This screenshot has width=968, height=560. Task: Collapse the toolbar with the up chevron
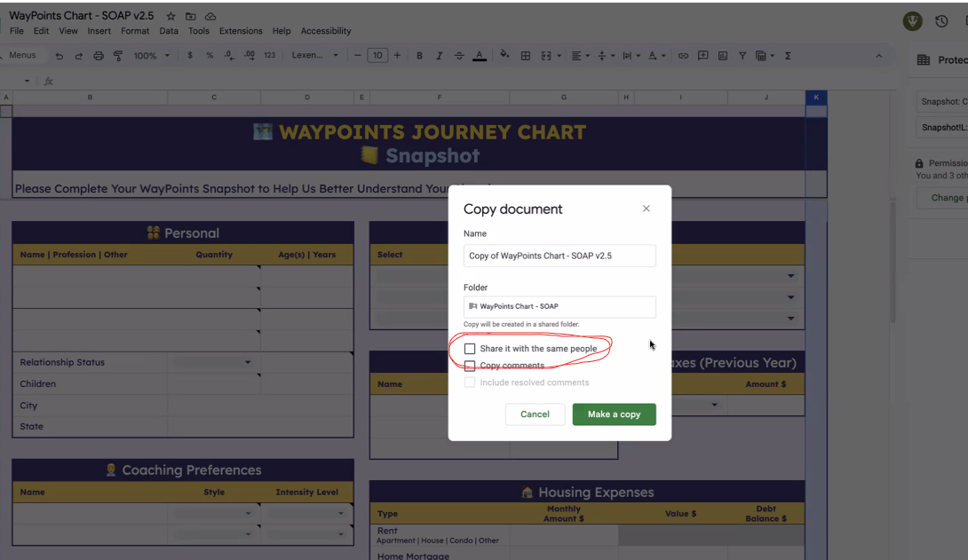tap(878, 56)
